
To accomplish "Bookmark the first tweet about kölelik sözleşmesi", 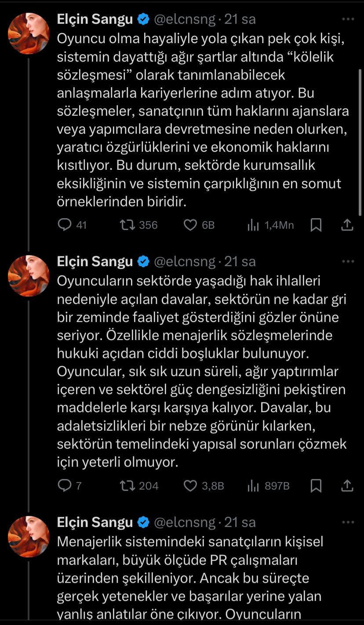I will coord(316,225).
